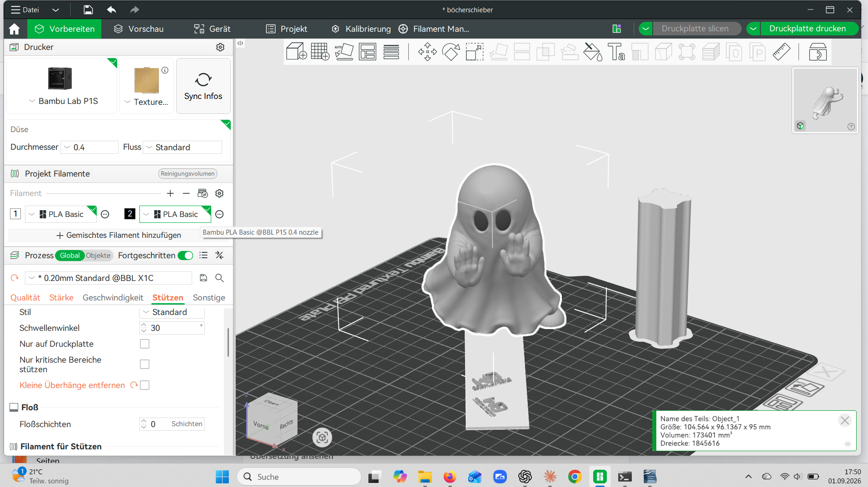Arrange all objects on the plate
The width and height of the screenshot is (868, 487).
(x=367, y=52)
